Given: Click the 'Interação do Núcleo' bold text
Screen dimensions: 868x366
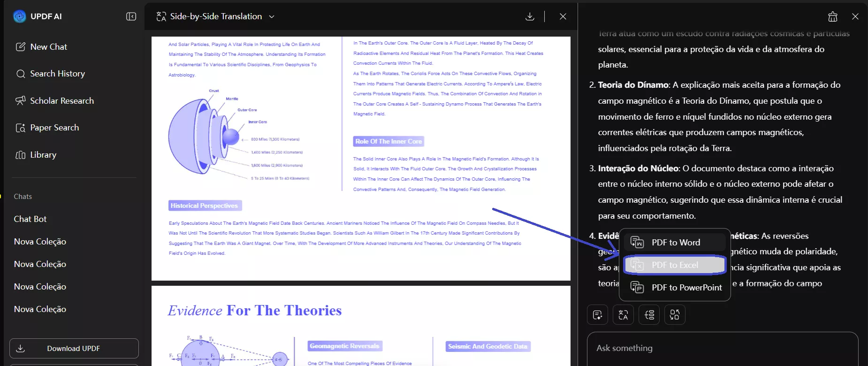Looking at the screenshot, I should tap(639, 168).
